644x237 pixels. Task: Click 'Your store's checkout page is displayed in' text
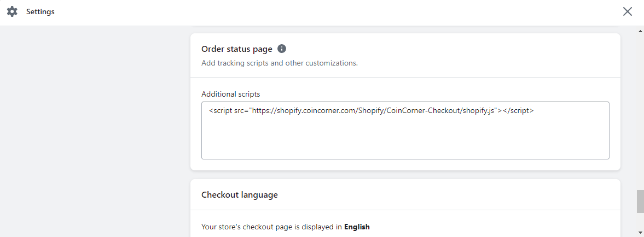tap(272, 227)
